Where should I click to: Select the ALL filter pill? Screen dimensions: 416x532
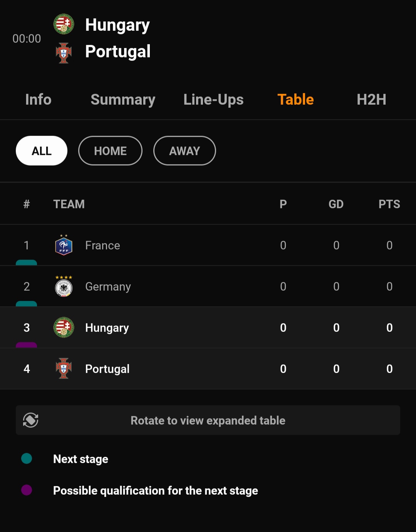point(42,151)
